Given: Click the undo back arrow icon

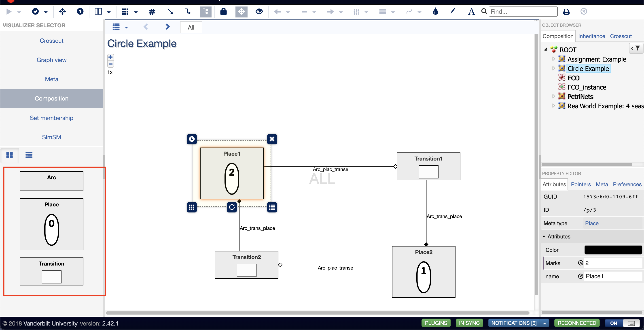Looking at the screenshot, I should click(x=277, y=11).
